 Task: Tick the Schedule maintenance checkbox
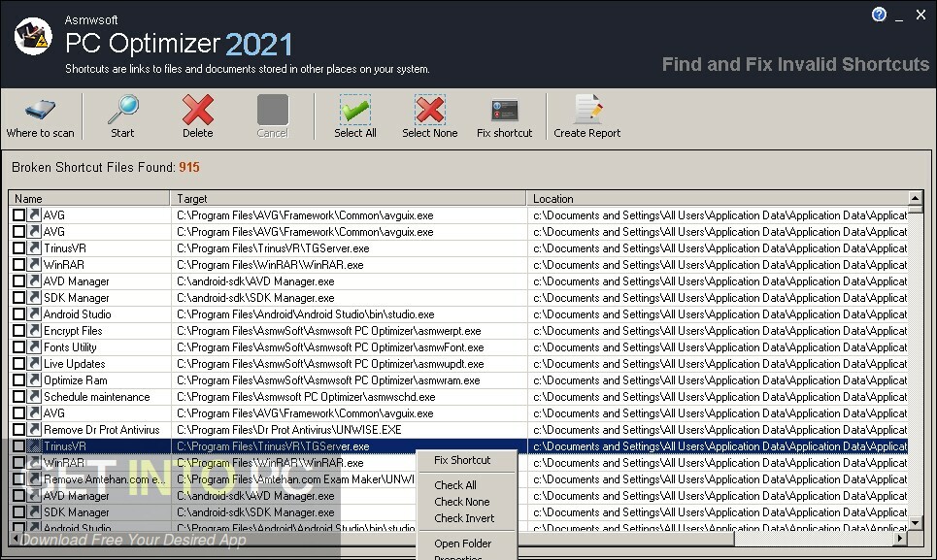click(x=19, y=396)
